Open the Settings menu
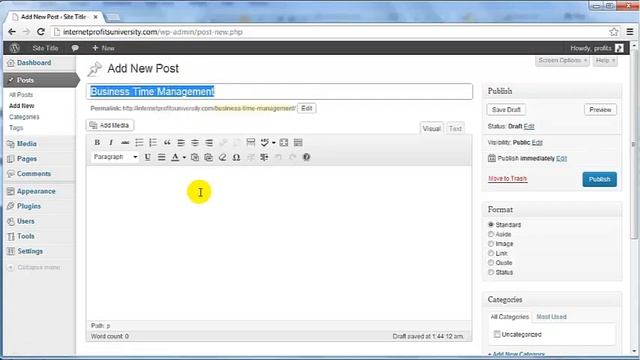640x360 pixels. 30,251
